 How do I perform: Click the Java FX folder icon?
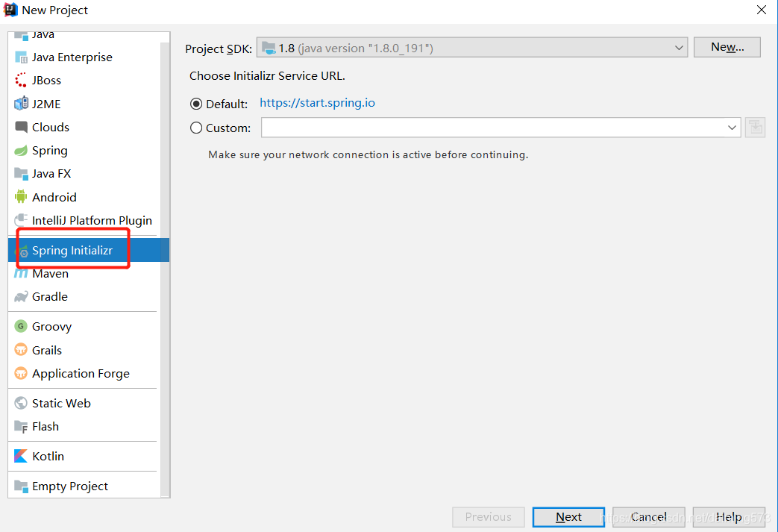point(21,174)
